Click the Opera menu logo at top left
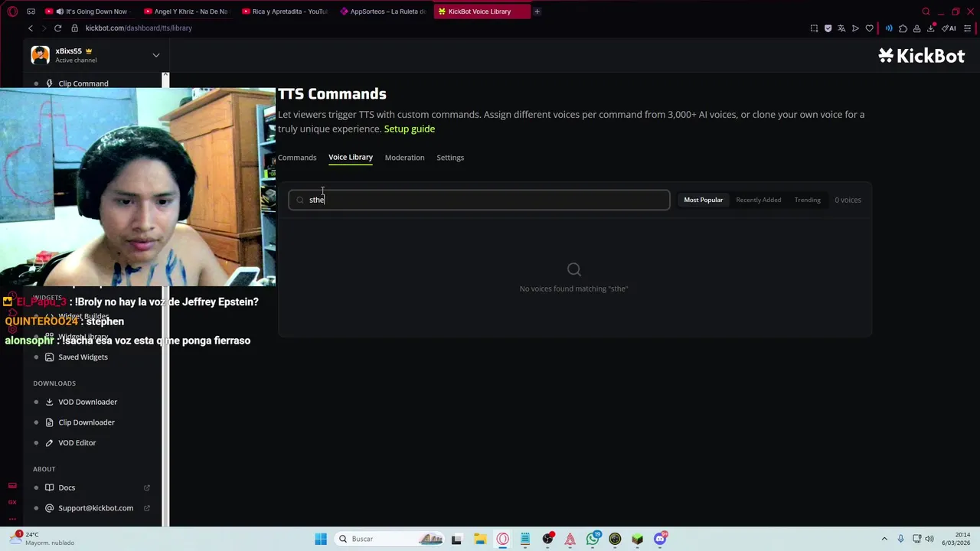980x551 pixels. 12,11
